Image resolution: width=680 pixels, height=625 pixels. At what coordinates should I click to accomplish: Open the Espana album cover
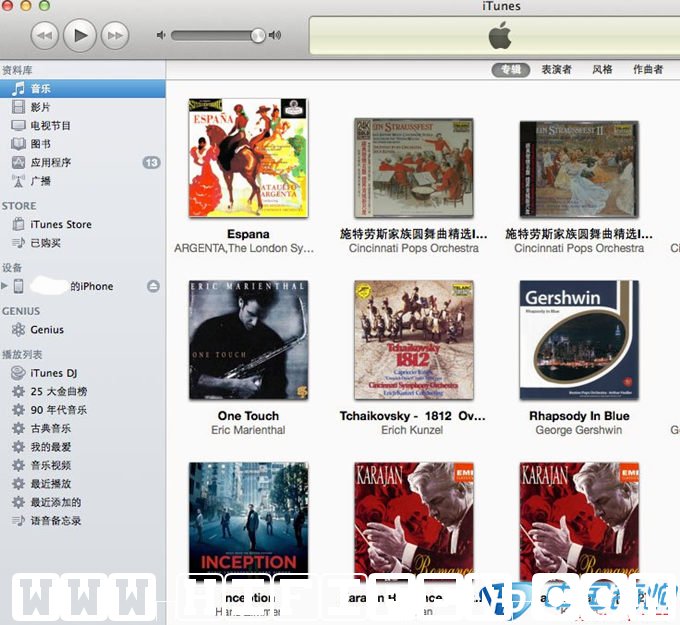click(x=248, y=157)
